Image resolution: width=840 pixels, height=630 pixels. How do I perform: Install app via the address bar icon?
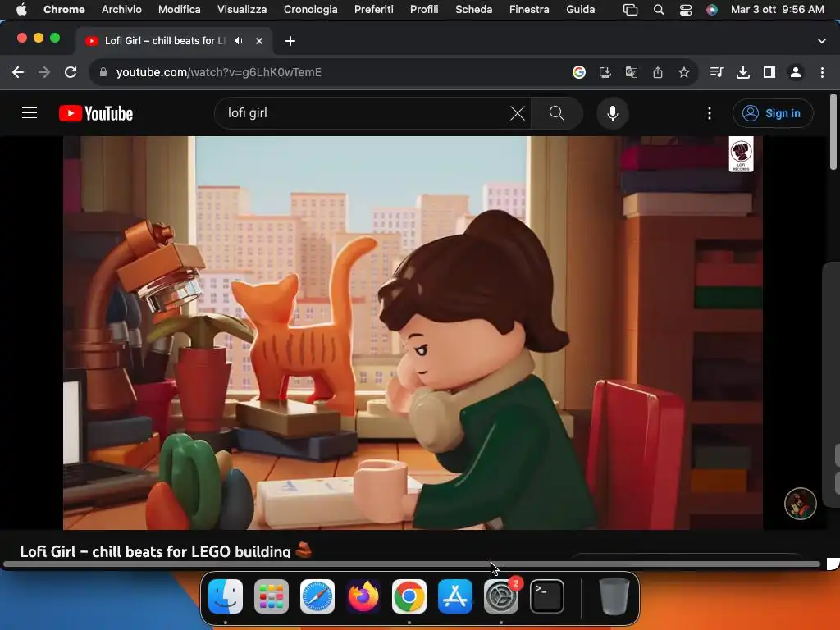[605, 72]
